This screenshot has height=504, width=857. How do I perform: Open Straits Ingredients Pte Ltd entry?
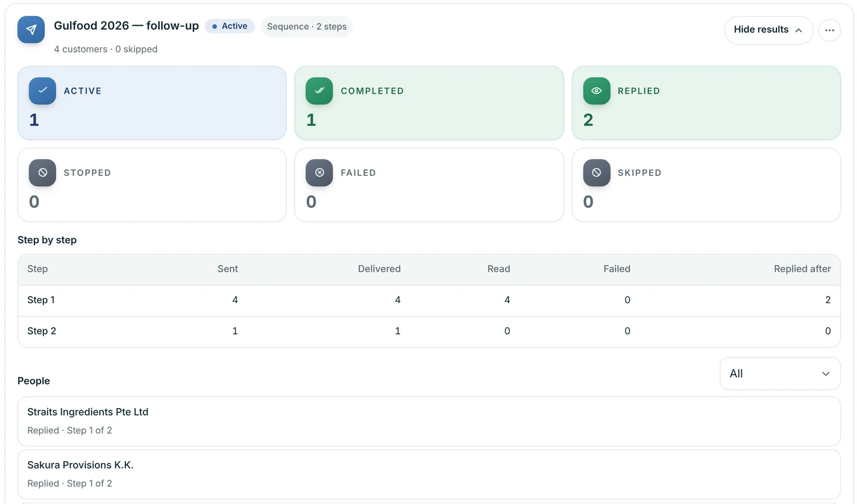coord(429,421)
